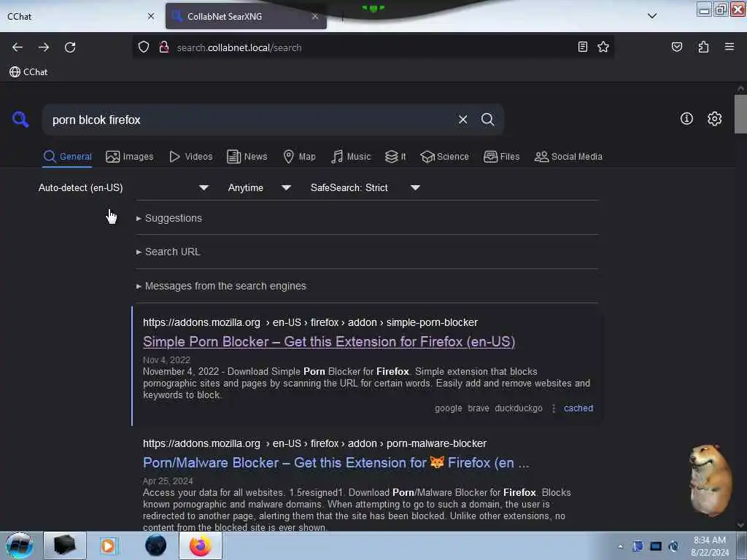This screenshot has width=747, height=560.
Task: Open the dark globe app in taskbar
Action: coord(156,545)
